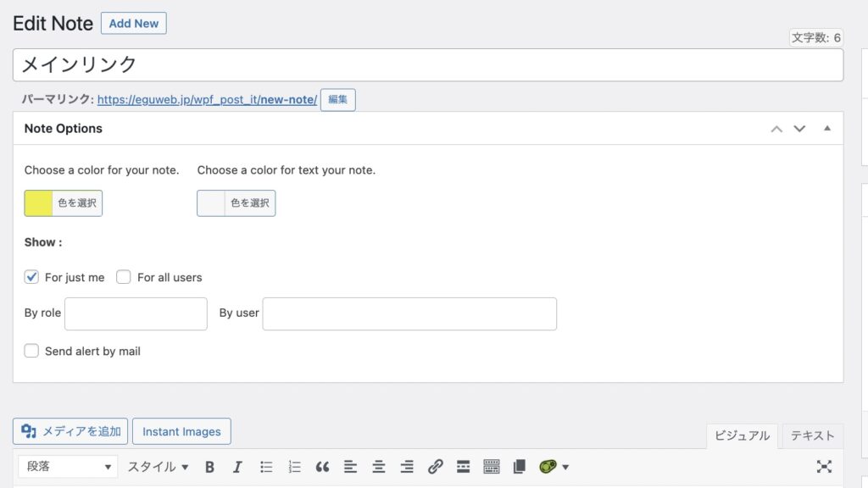Screen dimensions: 868x488
Task: Toggle bold formatting in the editor toolbar
Action: click(209, 467)
